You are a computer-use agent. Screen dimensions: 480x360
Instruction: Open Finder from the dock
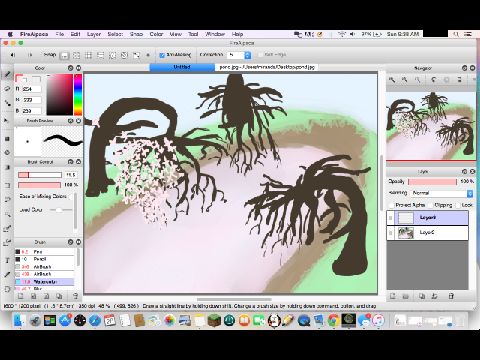pyautogui.click(x=19, y=321)
